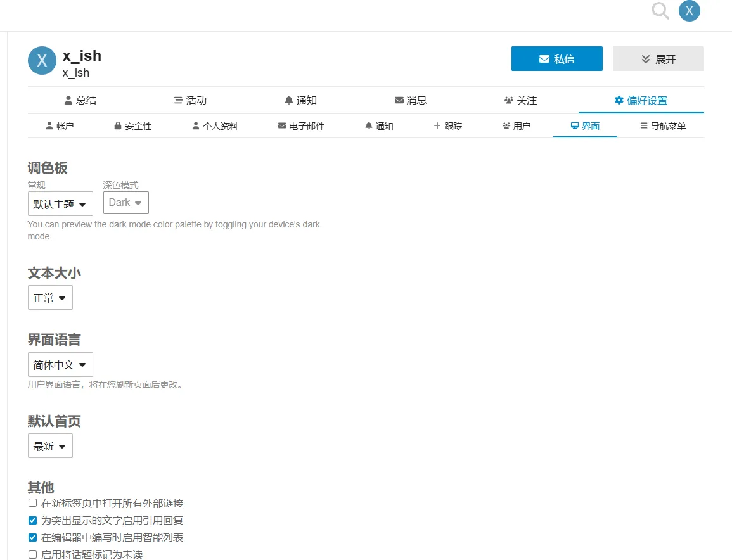Open the 跟踪 plus sub-tab
The image size is (732, 560).
click(447, 126)
